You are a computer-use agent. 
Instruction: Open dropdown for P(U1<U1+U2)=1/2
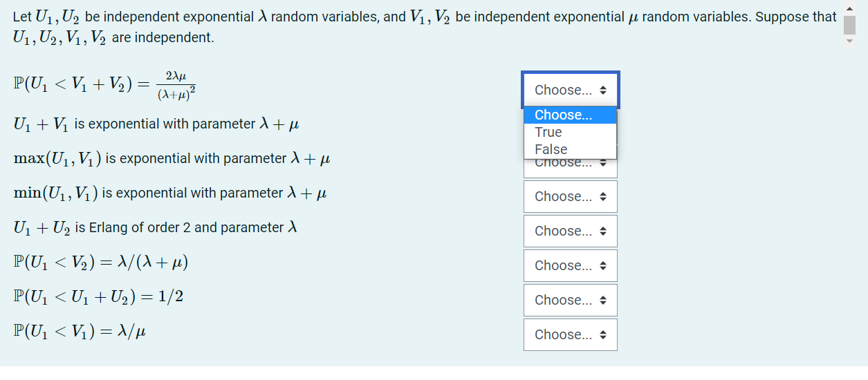[x=571, y=300]
